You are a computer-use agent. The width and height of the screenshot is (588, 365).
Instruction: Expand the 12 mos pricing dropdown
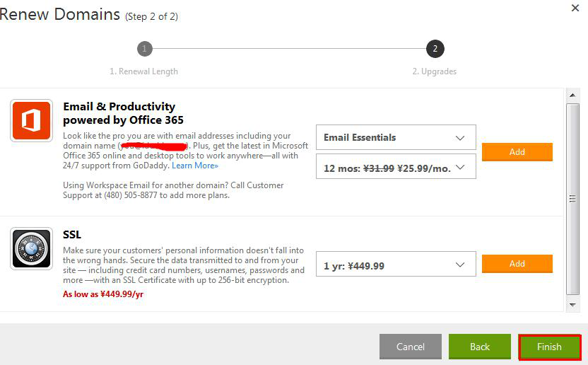(396, 168)
